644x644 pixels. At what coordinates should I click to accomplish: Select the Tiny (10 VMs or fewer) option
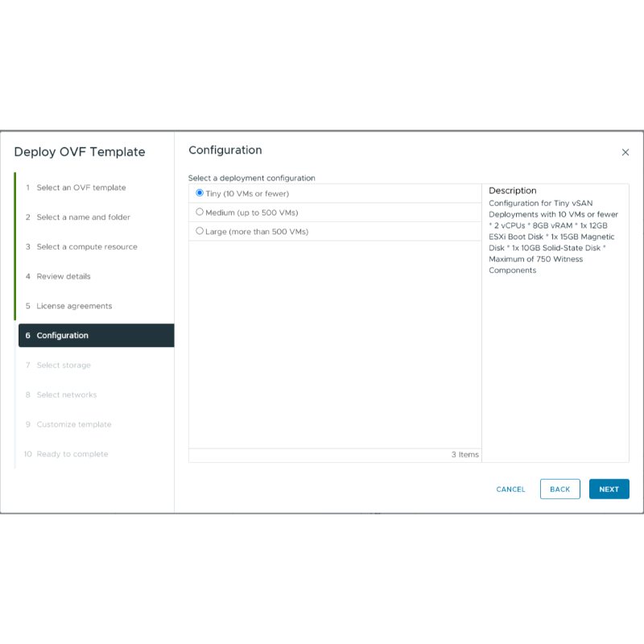click(x=200, y=193)
